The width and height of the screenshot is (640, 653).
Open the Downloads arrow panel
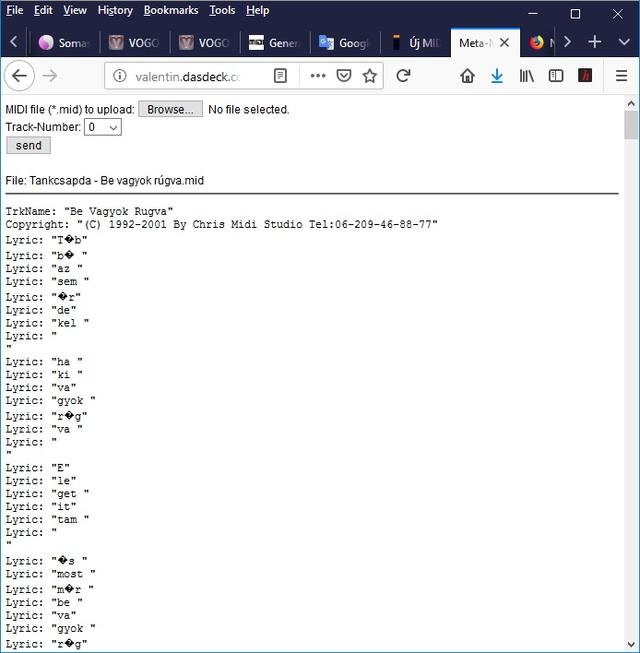coord(497,76)
